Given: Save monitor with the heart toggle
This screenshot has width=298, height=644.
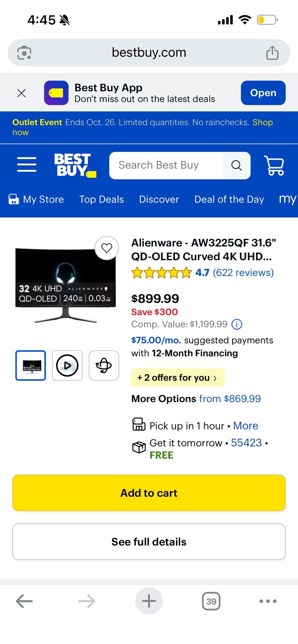Looking at the screenshot, I should (107, 248).
